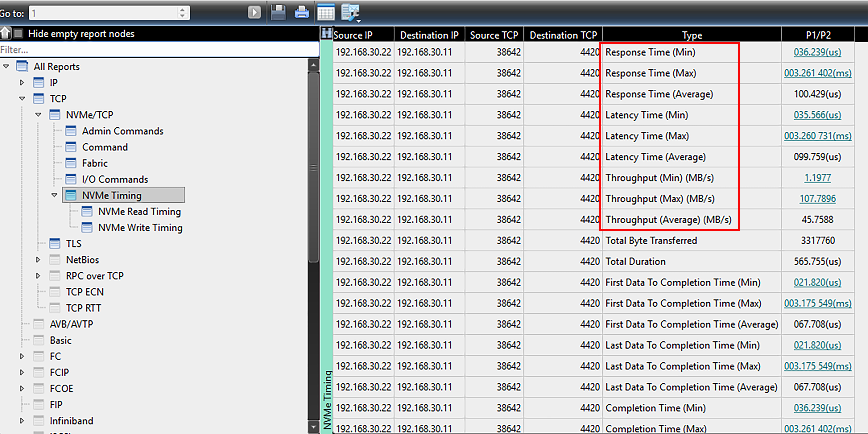Open the Throughput Max 107.7896 link
The width and height of the screenshot is (868, 434).
coord(817,198)
